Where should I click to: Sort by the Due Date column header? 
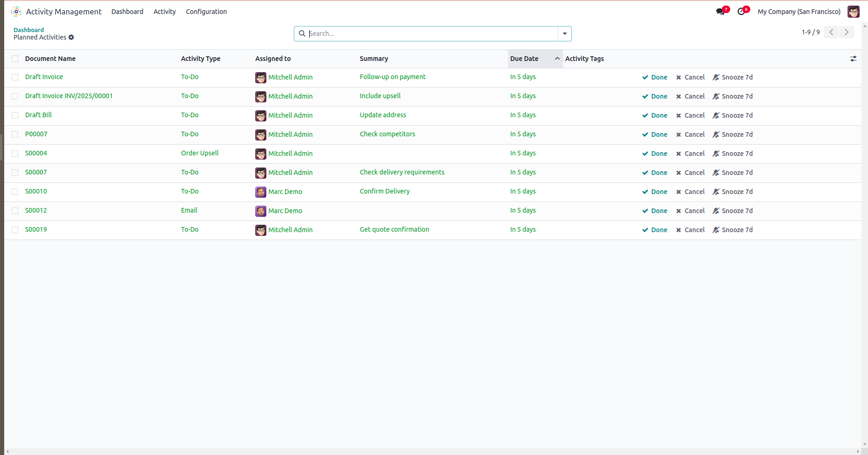pyautogui.click(x=535, y=59)
